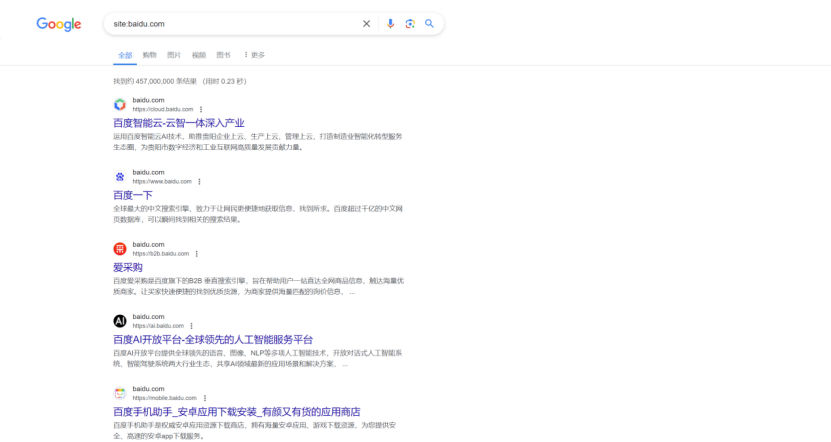Click the https://mobile.baidu.com URL text
This screenshot has height=442, width=831.
[x=164, y=398]
